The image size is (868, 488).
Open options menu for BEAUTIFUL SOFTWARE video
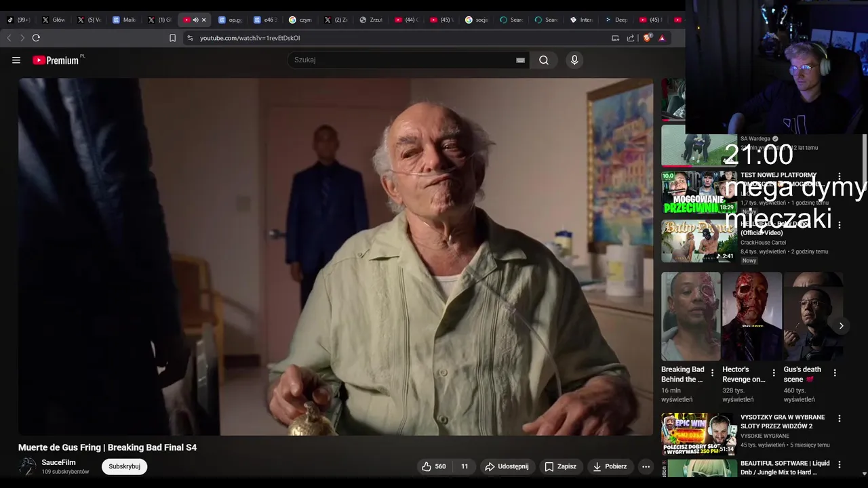(840, 464)
